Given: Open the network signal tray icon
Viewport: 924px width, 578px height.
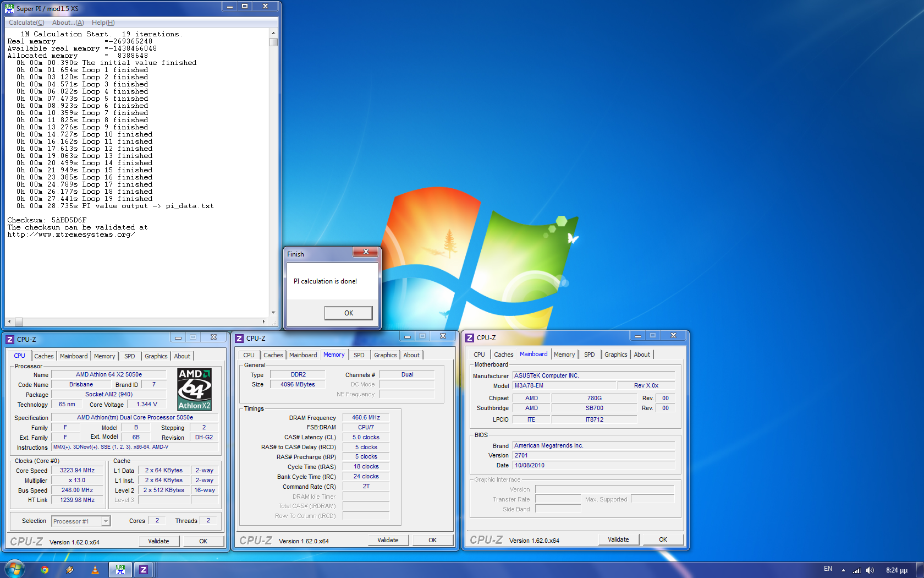Looking at the screenshot, I should tap(856, 570).
